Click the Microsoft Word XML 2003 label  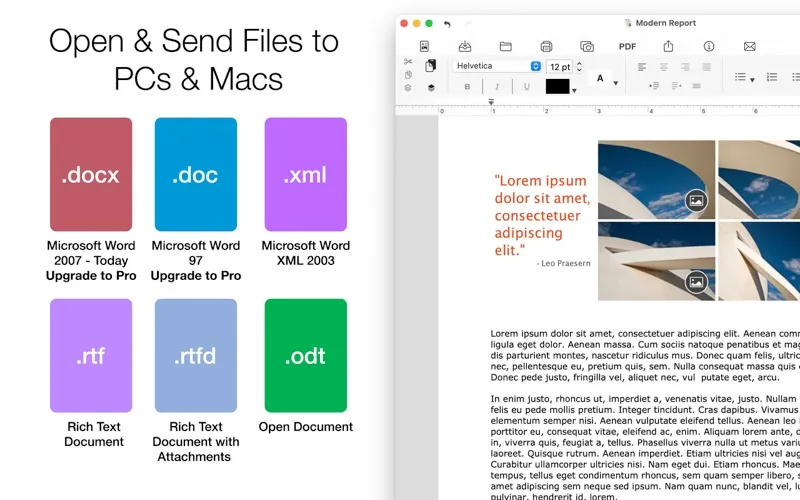(x=306, y=253)
